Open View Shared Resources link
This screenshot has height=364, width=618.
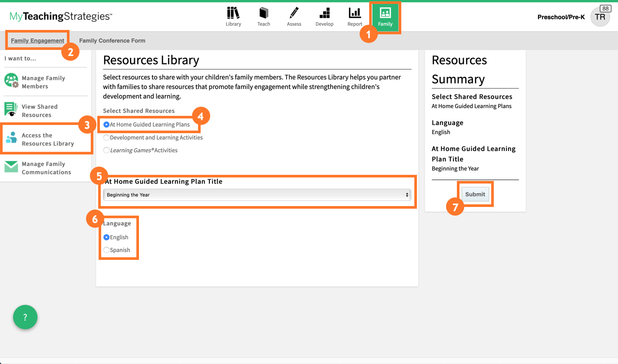tap(40, 111)
